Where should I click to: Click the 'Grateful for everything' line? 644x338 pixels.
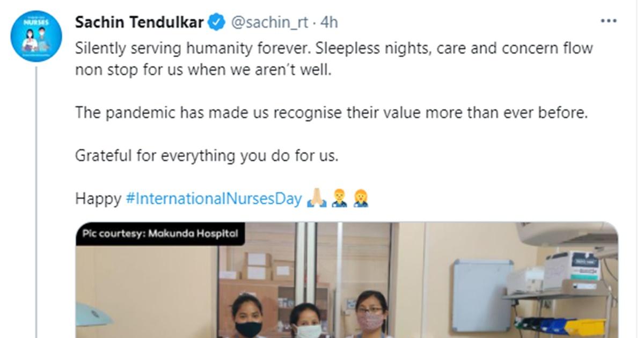pos(207,156)
